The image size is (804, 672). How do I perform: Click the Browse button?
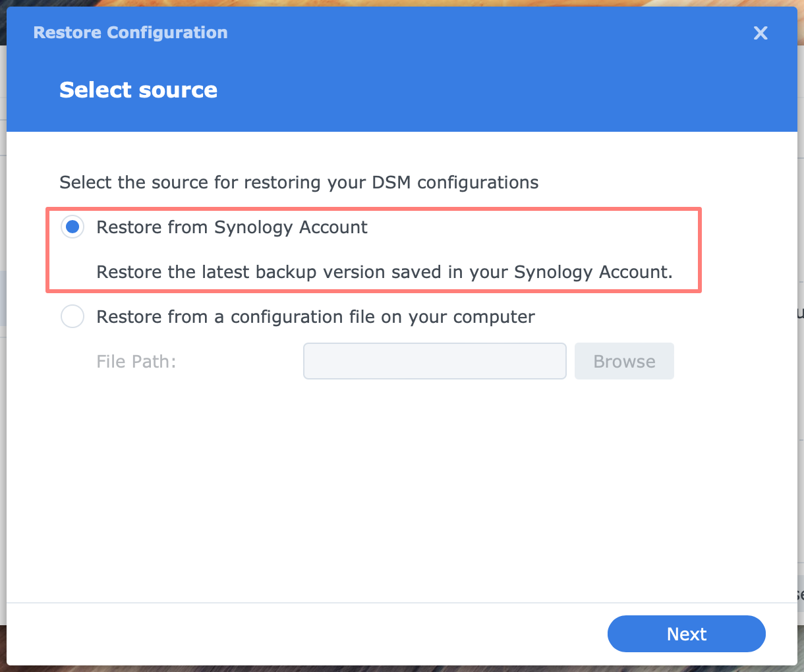623,361
